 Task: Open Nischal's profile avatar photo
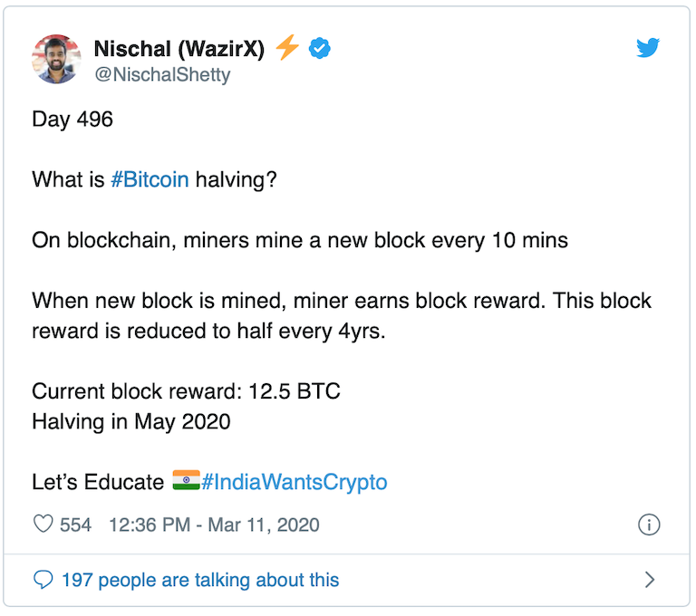click(56, 60)
